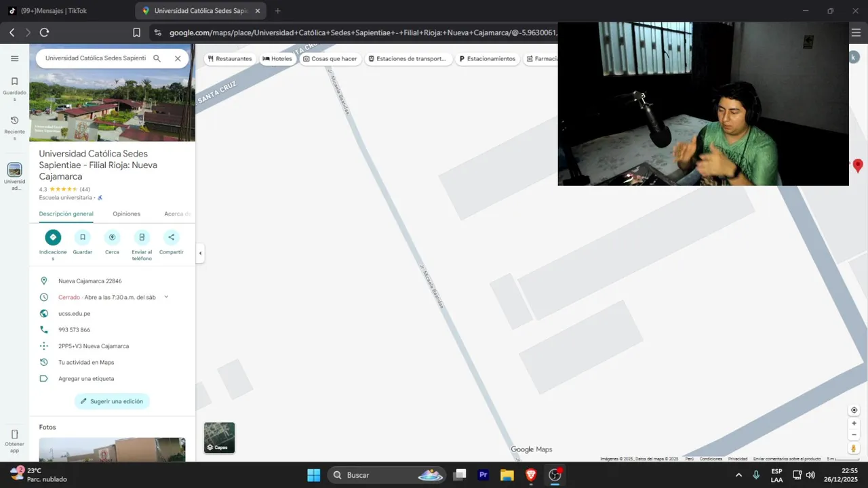Click the Cerca nearby icon
Viewport: 868px width, 488px height.
112,237
